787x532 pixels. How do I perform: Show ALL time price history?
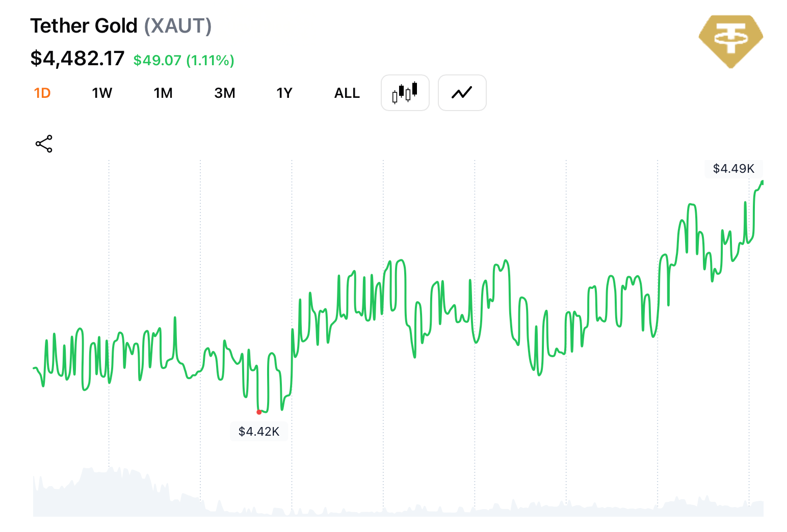click(x=347, y=93)
